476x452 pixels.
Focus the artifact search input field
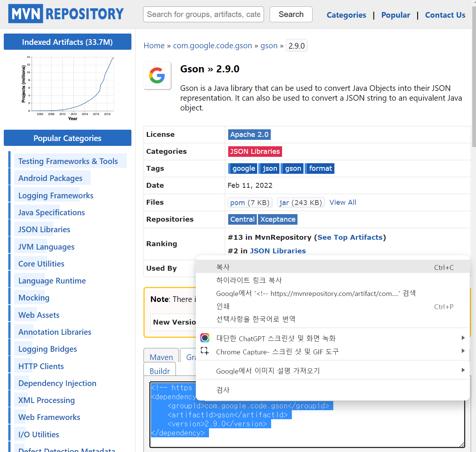point(203,14)
